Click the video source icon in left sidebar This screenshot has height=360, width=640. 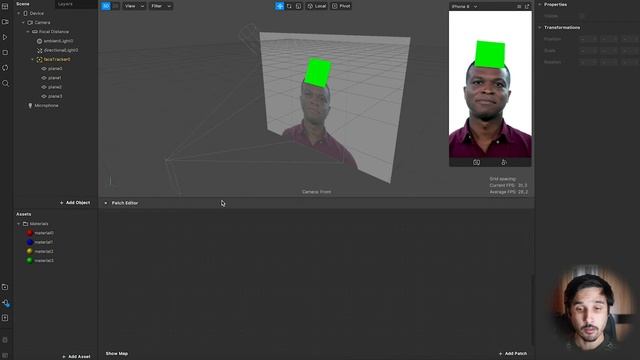tap(5, 22)
